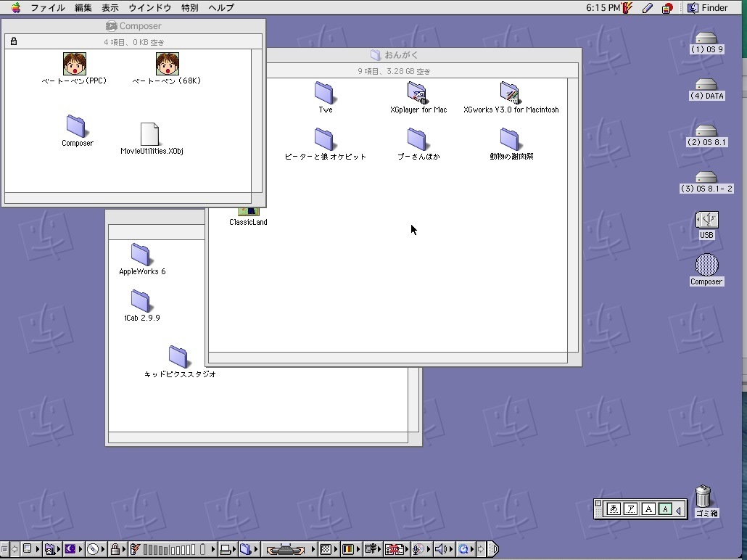Click the 6:15 PM menu bar clock
747x560 pixels.
coord(603,8)
